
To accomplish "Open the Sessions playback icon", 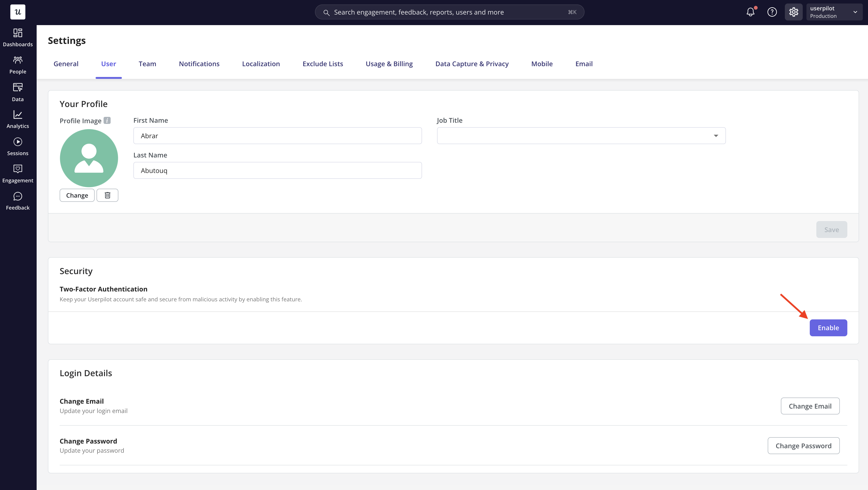I will pyautogui.click(x=18, y=146).
